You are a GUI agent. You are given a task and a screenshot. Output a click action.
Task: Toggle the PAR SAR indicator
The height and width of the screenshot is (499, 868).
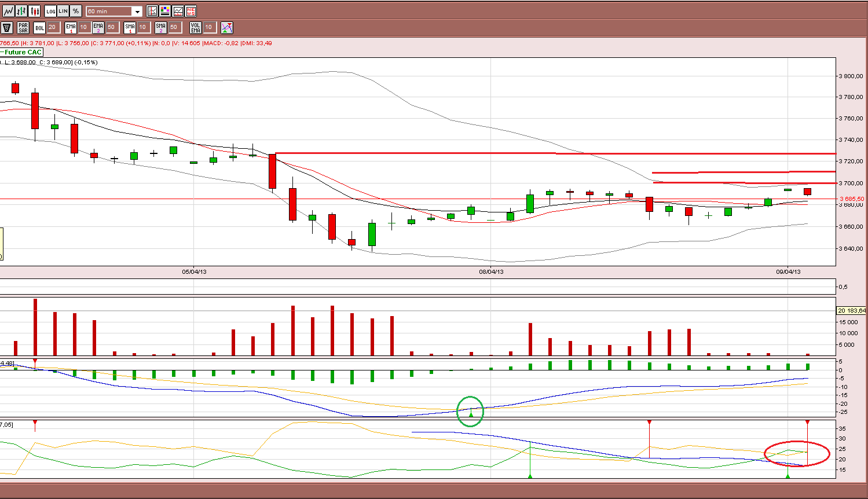[x=23, y=27]
